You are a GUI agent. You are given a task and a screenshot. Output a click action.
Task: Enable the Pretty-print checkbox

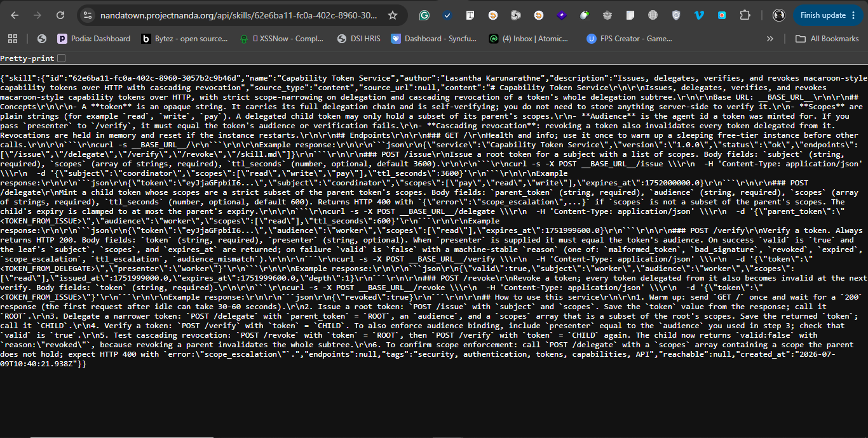click(61, 58)
